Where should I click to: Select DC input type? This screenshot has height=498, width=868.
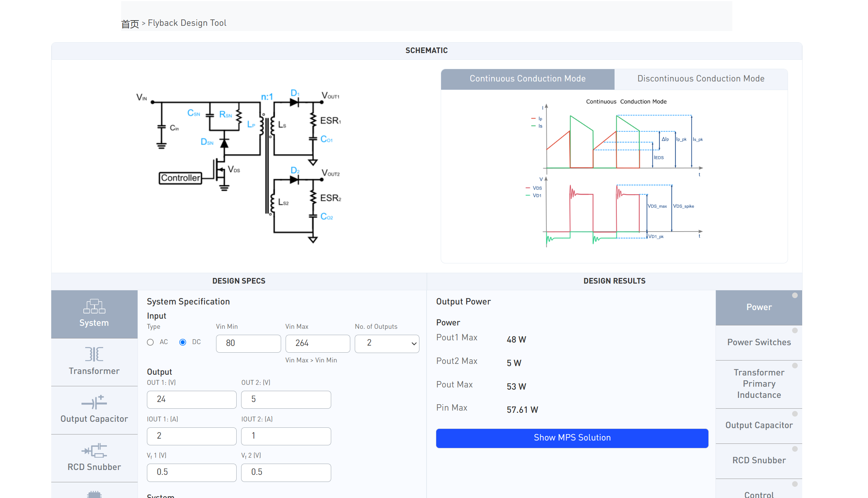point(183,342)
